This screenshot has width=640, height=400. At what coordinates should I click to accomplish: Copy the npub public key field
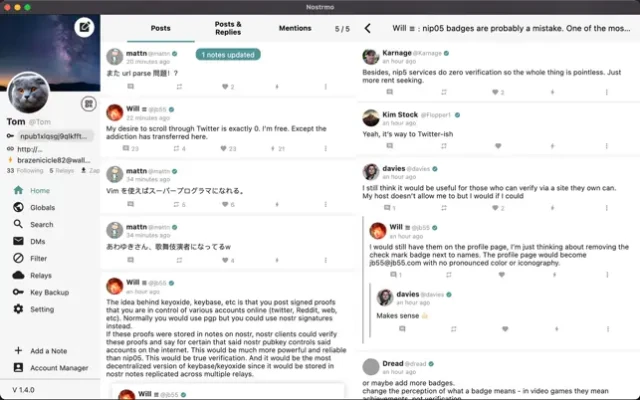point(55,136)
